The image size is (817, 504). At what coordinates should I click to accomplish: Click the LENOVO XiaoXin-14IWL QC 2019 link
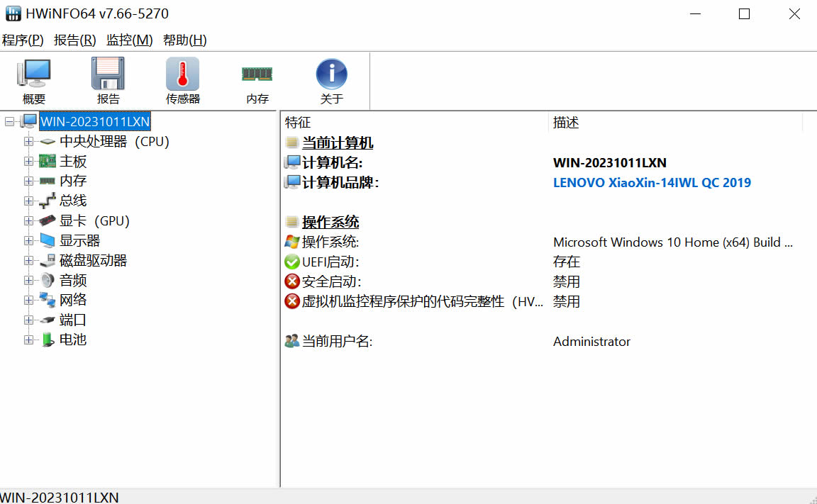(651, 183)
